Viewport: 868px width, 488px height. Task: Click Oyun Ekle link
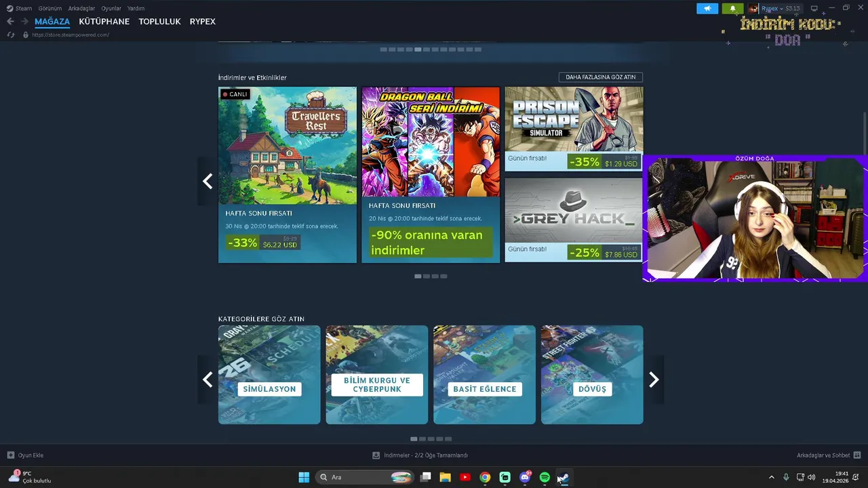click(31, 455)
